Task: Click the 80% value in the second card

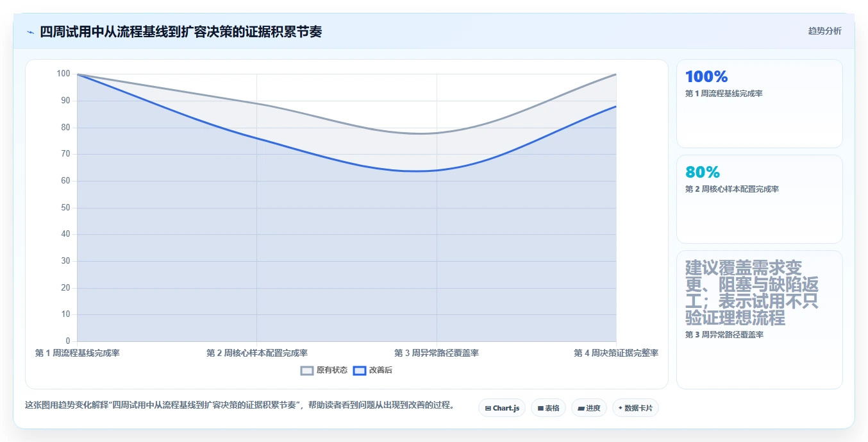Action: pyautogui.click(x=703, y=173)
